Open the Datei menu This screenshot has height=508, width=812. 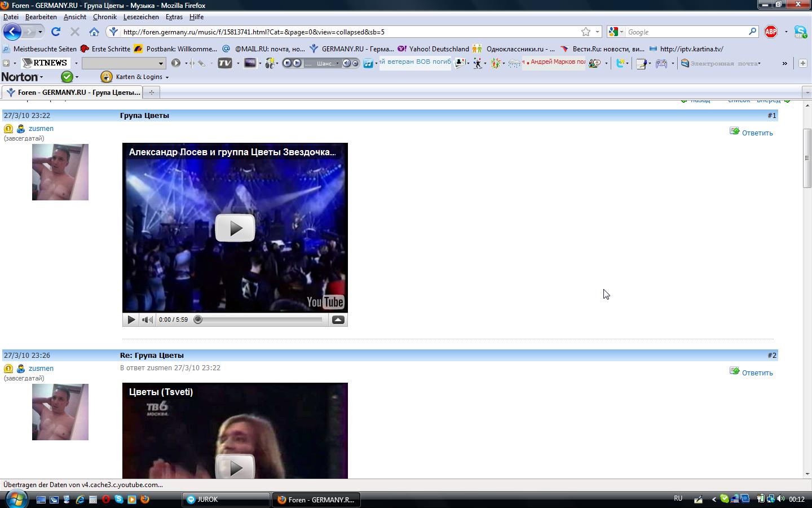tap(11, 17)
